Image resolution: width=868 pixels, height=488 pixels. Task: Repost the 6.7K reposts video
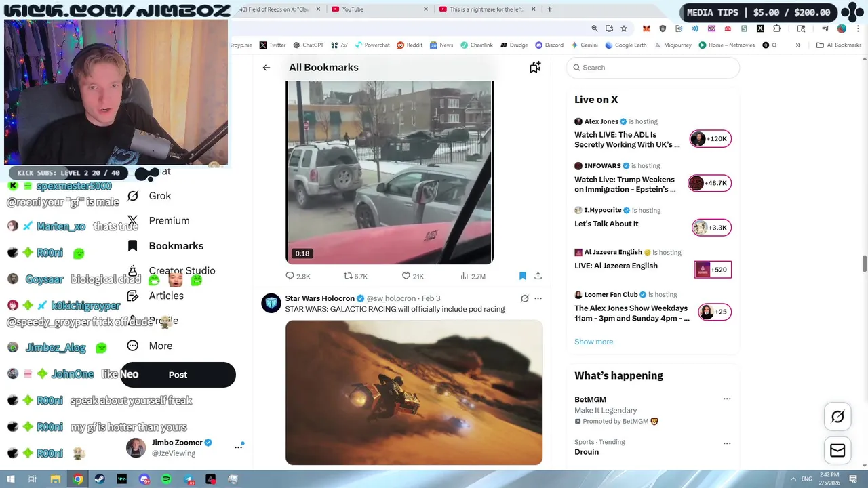pyautogui.click(x=355, y=276)
